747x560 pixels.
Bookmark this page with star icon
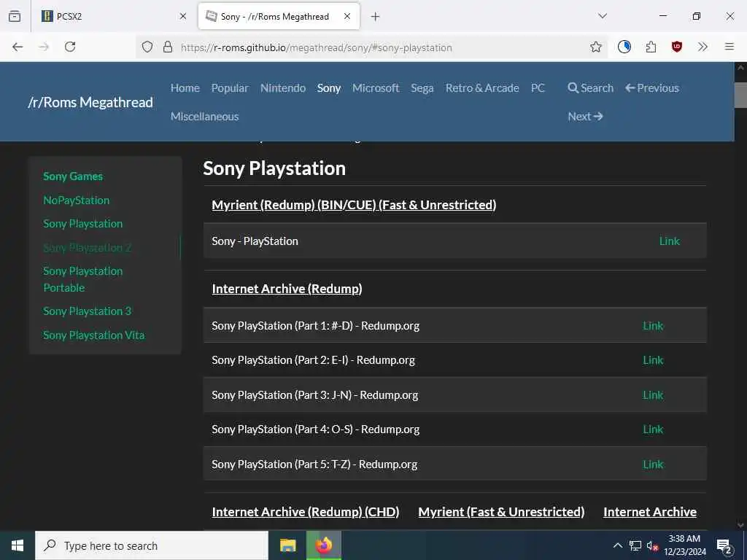[x=595, y=47]
